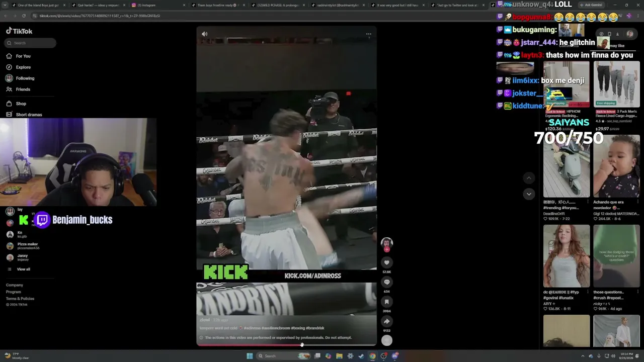Click the TikTok search field

point(30,43)
